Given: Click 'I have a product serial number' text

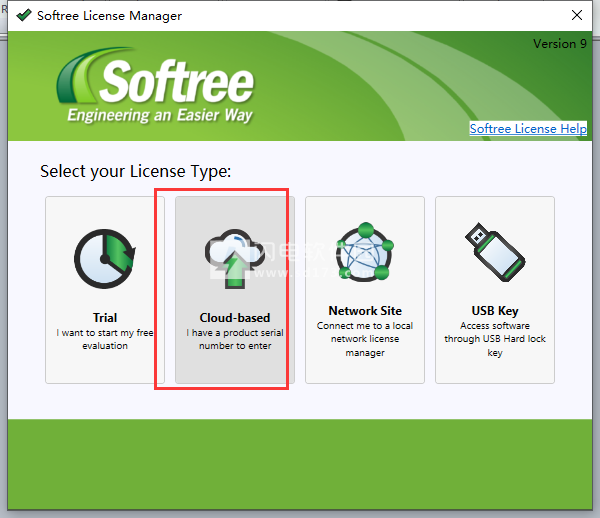Looking at the screenshot, I should (x=235, y=339).
